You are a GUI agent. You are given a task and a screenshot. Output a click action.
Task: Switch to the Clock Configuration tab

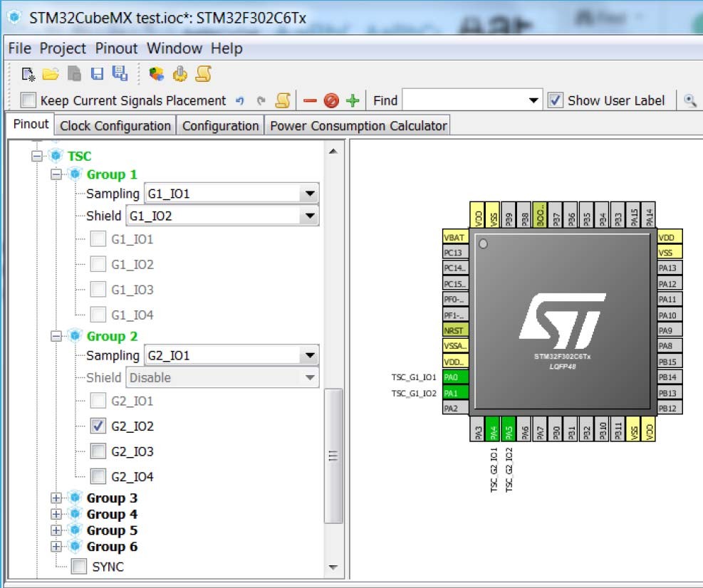115,126
